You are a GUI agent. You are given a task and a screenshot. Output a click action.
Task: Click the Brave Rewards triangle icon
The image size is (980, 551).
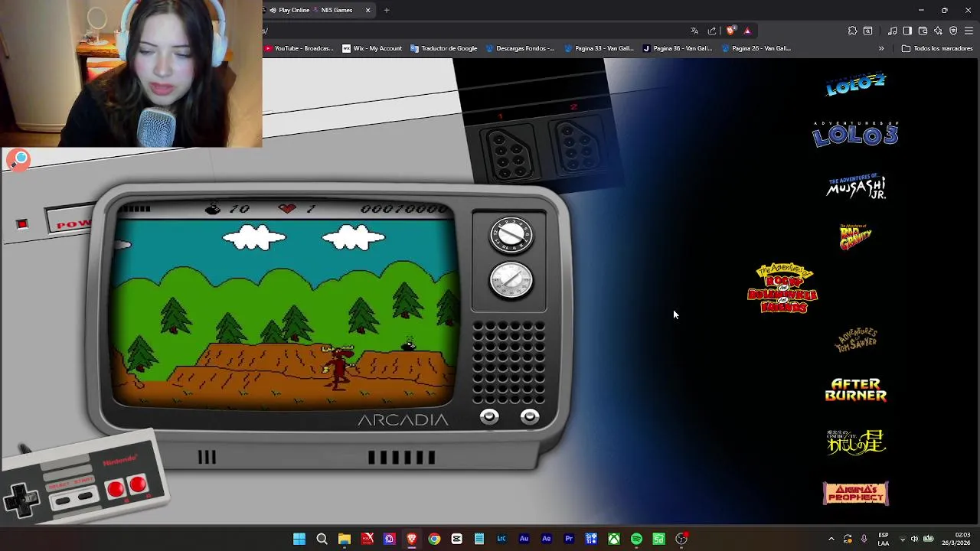747,31
